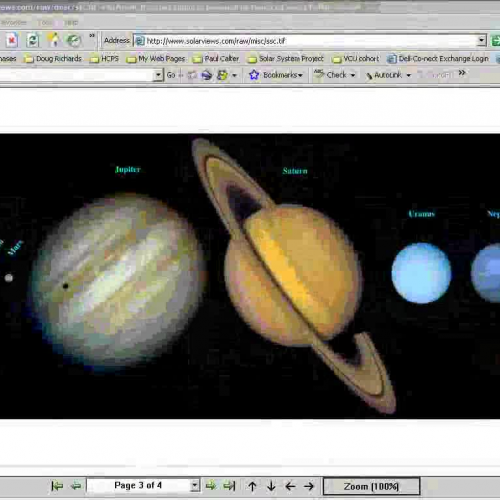Open the Address bar dropdown arrow

tap(482, 41)
